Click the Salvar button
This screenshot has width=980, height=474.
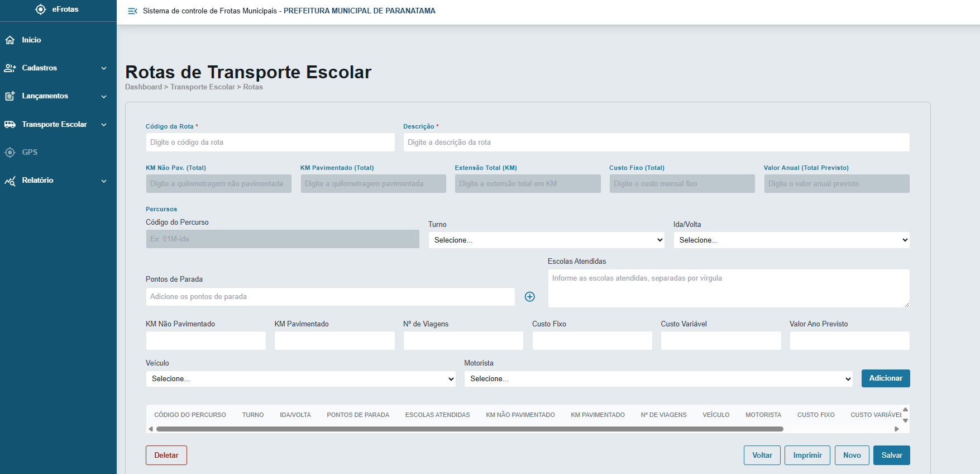tap(891, 455)
